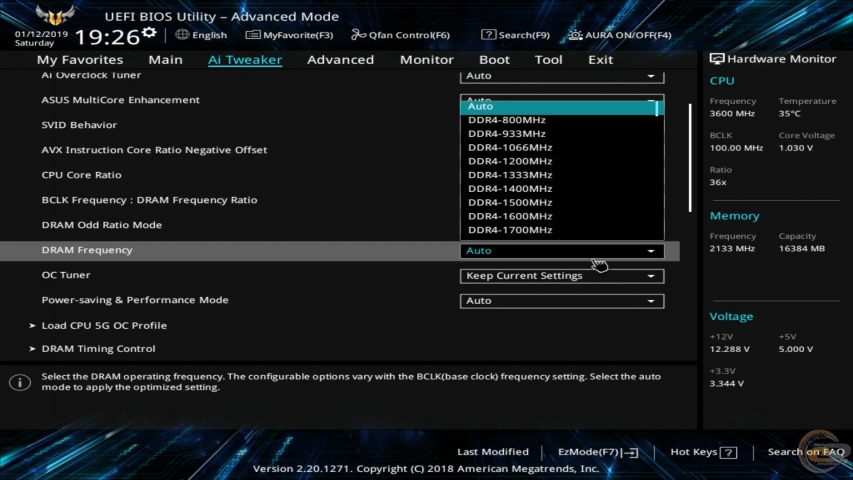Select BCLK Frequency : DRAM Frequency Ratio
The image size is (853, 480).
point(149,200)
